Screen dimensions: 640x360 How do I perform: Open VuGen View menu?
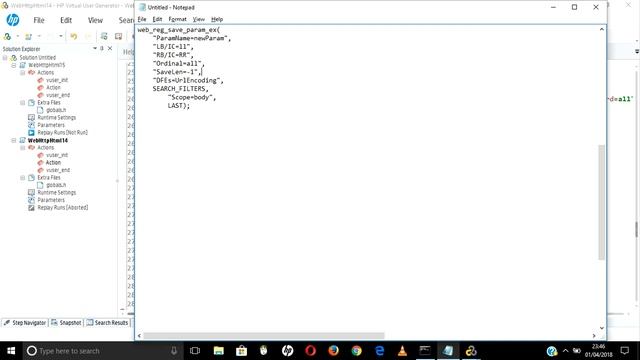[x=95, y=20]
